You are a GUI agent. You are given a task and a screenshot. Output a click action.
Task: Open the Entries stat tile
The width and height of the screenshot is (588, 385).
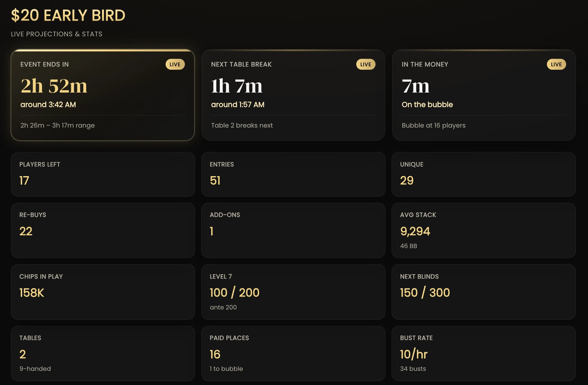click(293, 174)
